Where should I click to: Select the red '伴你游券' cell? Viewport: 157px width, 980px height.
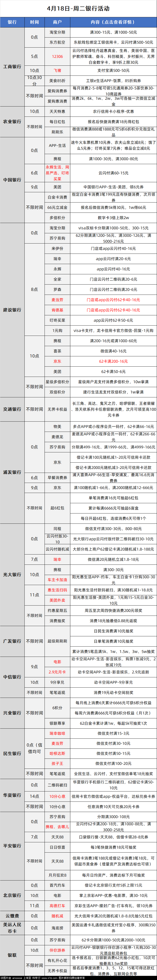[57, 950]
